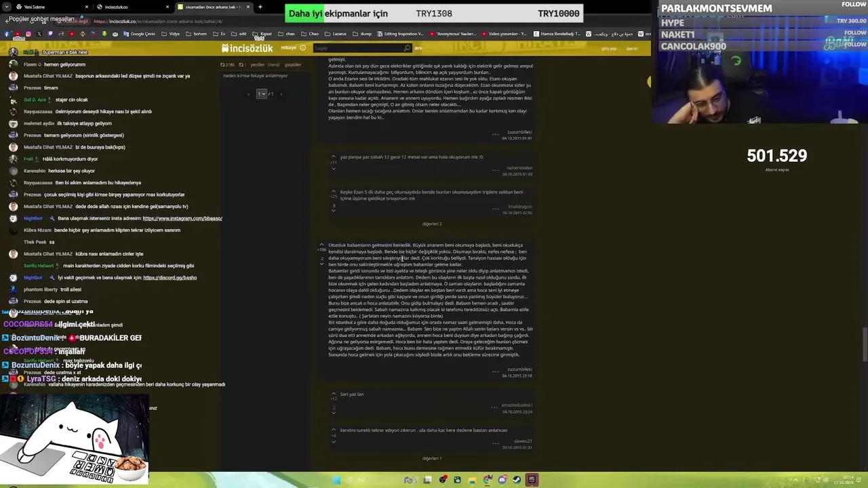Open options menu on haberlekeke's entry
Viewport: 868px width, 488px height.
(x=496, y=169)
